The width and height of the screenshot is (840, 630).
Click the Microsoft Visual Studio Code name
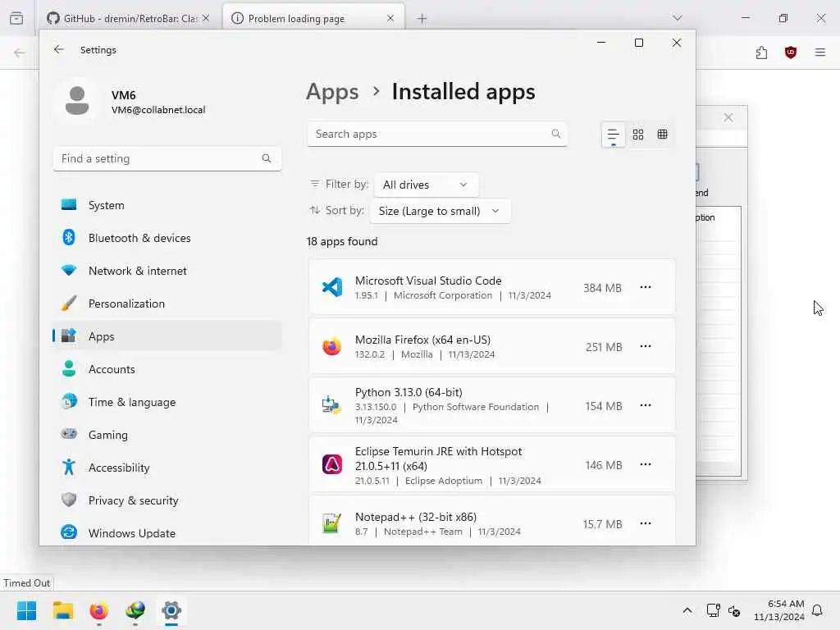[x=428, y=281]
